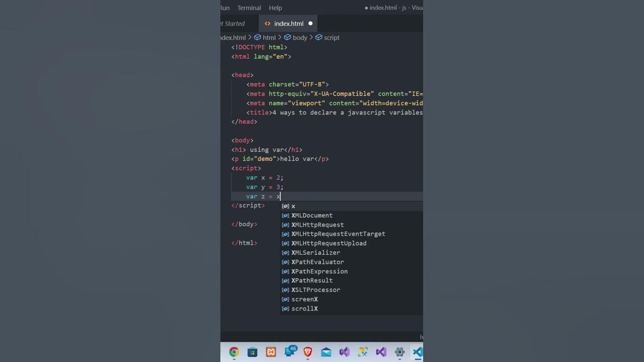The image size is (644, 362).
Task: Click the meta name="viewport" line
Action: (335, 103)
